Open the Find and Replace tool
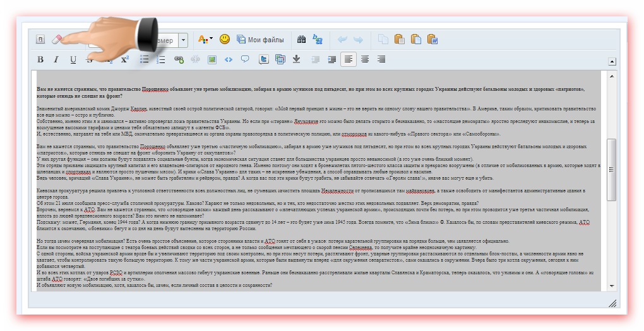This screenshot has height=331, width=644. 318,39
